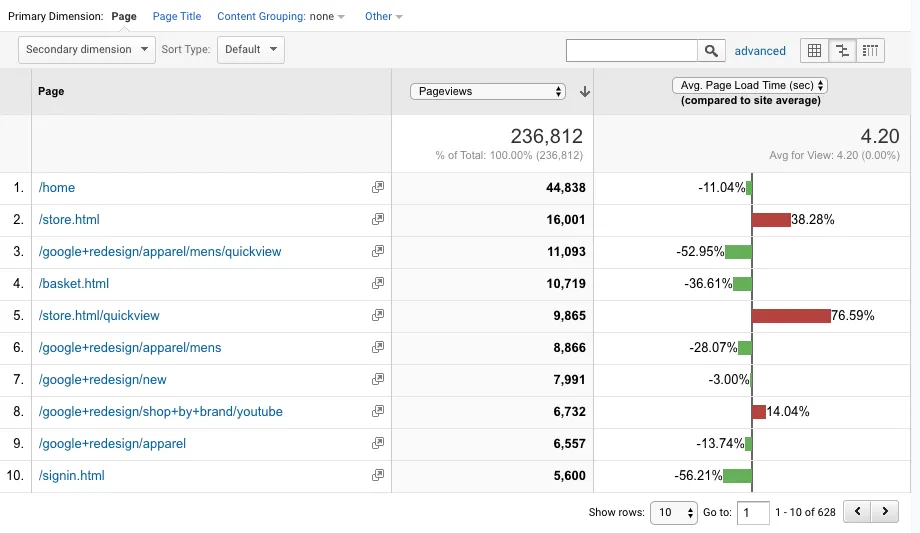The width and height of the screenshot is (920, 533).
Task: Open the Other dimension menu
Action: click(x=384, y=17)
